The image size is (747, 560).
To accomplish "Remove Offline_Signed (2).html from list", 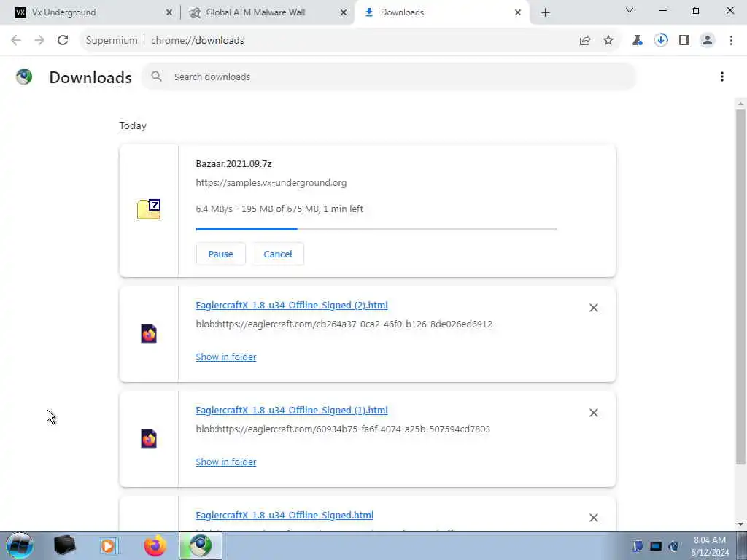I will coord(594,308).
